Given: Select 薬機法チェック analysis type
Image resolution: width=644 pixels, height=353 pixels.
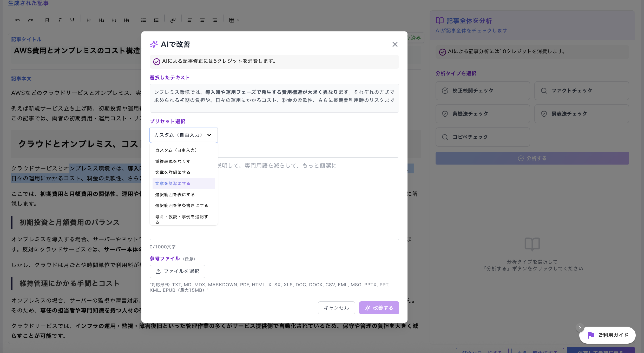Looking at the screenshot, I should (483, 114).
